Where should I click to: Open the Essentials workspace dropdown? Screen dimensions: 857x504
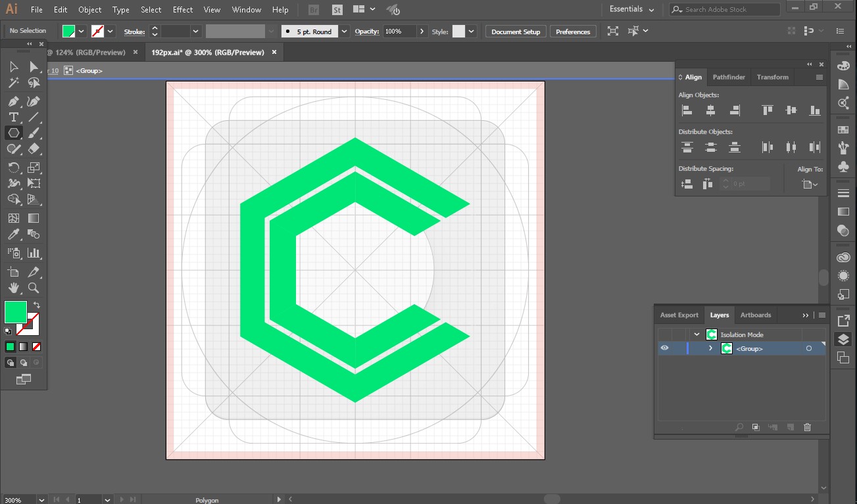click(x=631, y=9)
